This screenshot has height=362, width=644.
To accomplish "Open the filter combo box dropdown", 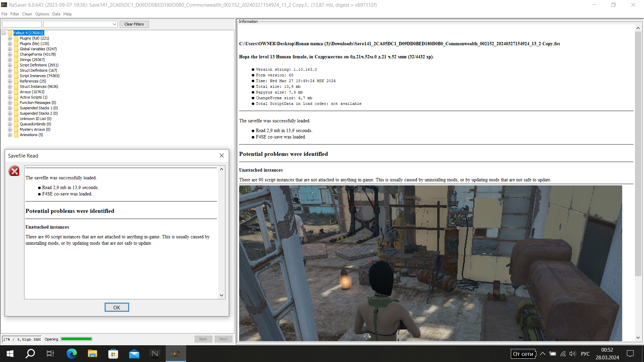I will 114,24.
